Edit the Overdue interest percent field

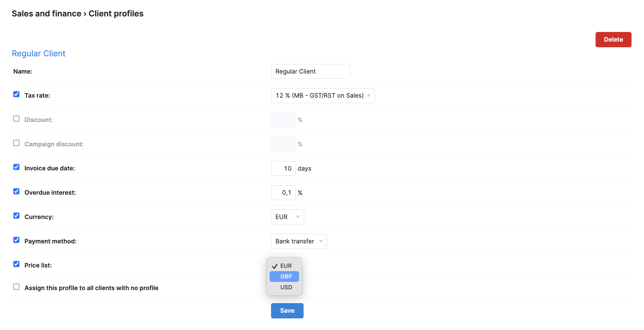click(x=283, y=193)
